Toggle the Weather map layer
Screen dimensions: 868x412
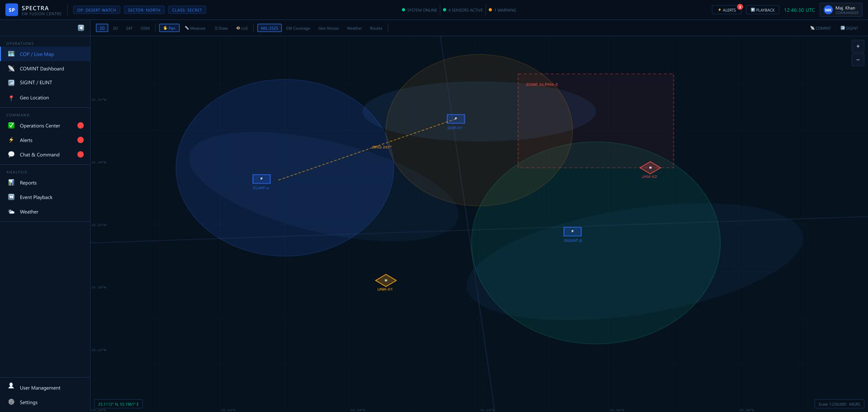354,28
